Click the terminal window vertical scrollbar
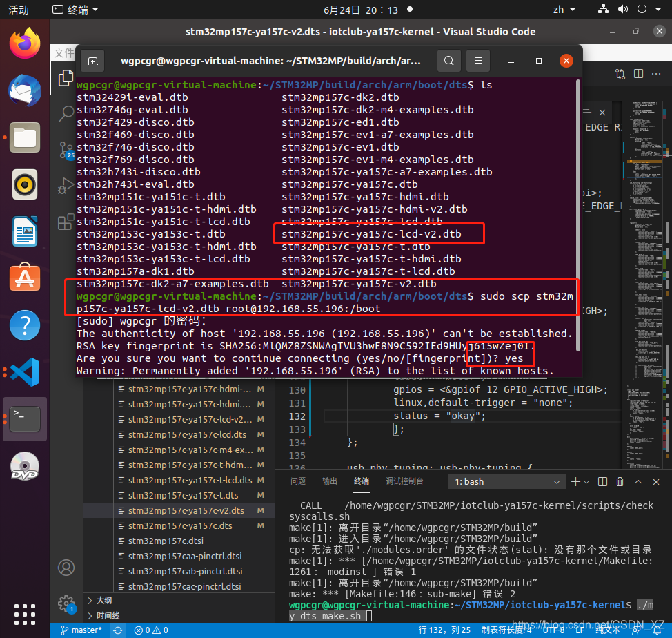This screenshot has height=638, width=672. click(577, 214)
